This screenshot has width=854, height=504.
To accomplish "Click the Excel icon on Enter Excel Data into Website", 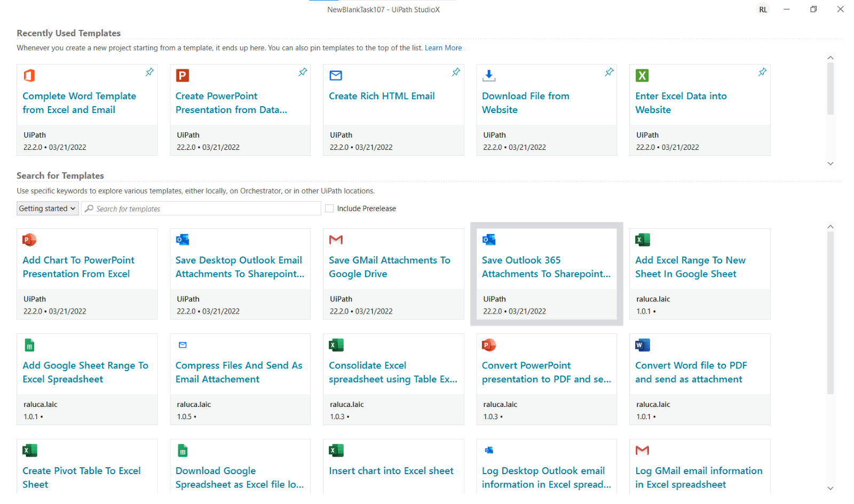I will click(x=642, y=76).
